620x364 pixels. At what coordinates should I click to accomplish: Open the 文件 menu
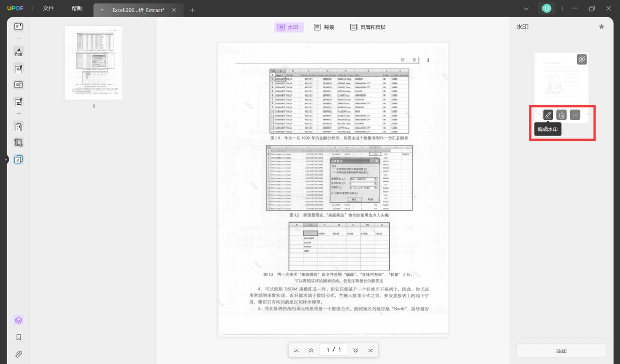49,9
